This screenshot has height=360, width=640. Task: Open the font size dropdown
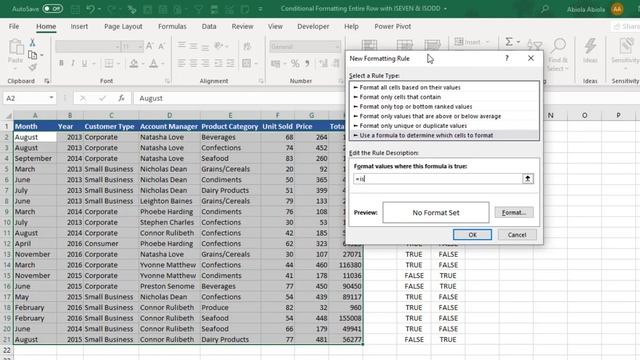[x=140, y=47]
